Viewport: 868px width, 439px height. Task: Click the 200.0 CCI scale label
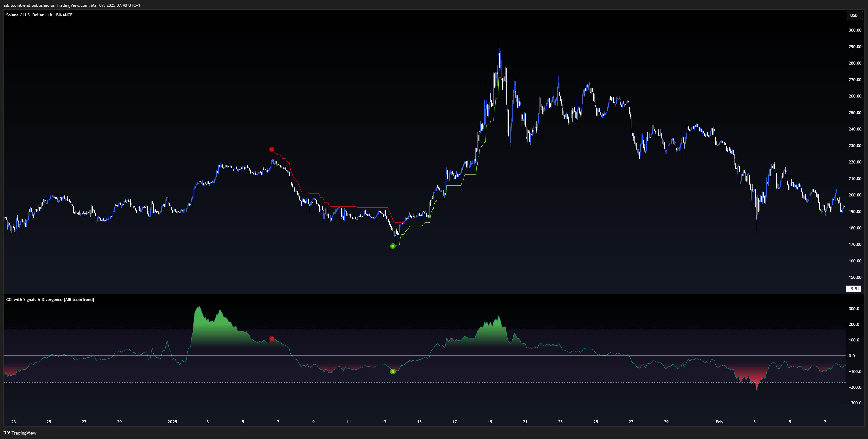(854, 324)
